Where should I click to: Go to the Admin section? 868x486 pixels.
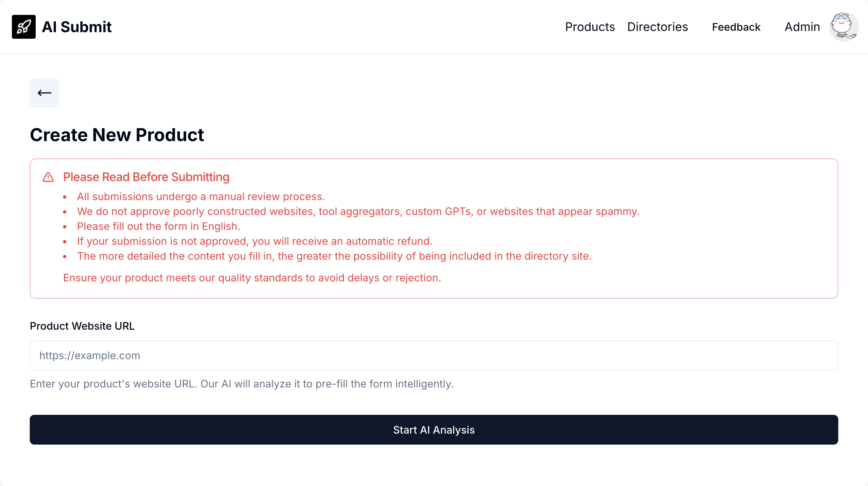click(802, 27)
